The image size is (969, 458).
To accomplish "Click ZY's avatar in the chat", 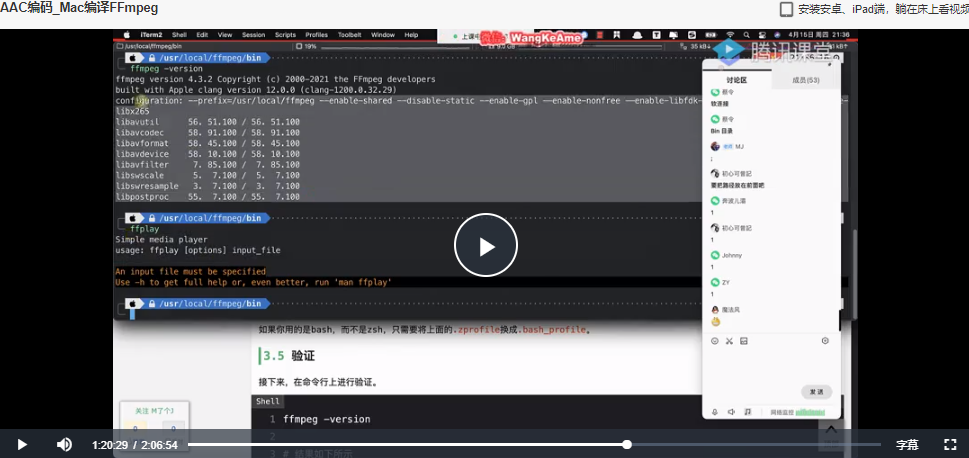I will (x=716, y=282).
